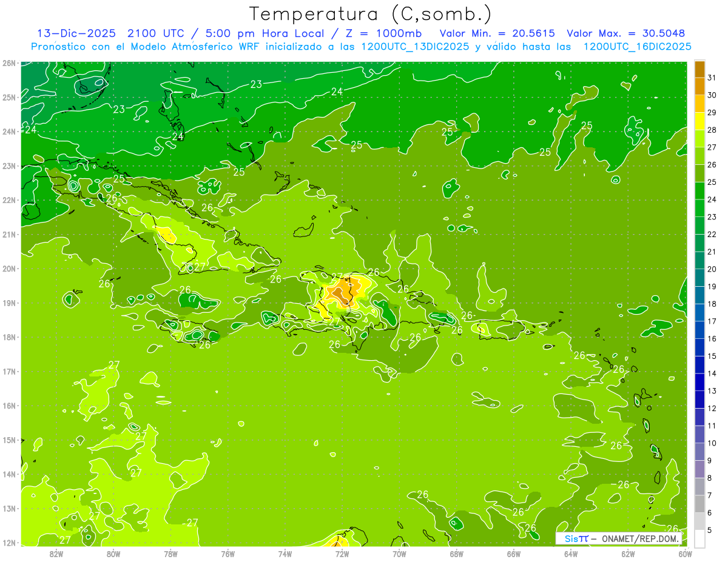Viewport: 728px width, 562px height.
Task: Click the "13N" latitude axis label
Action: coord(9,508)
